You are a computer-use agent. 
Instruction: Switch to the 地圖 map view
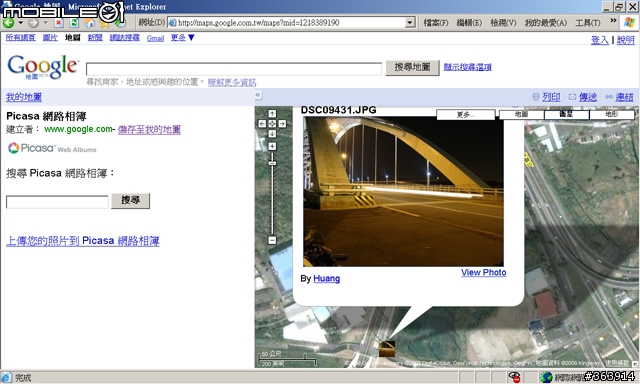pyautogui.click(x=522, y=115)
